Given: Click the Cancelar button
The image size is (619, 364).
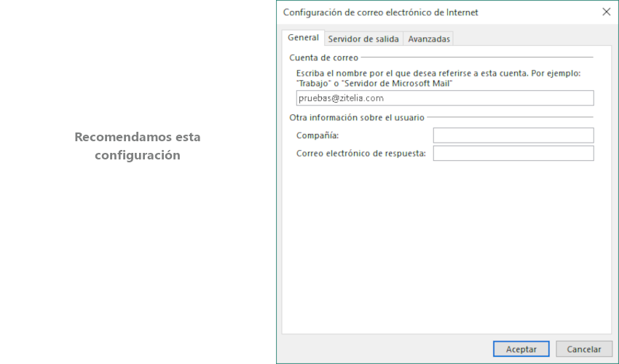Looking at the screenshot, I should tap(583, 349).
